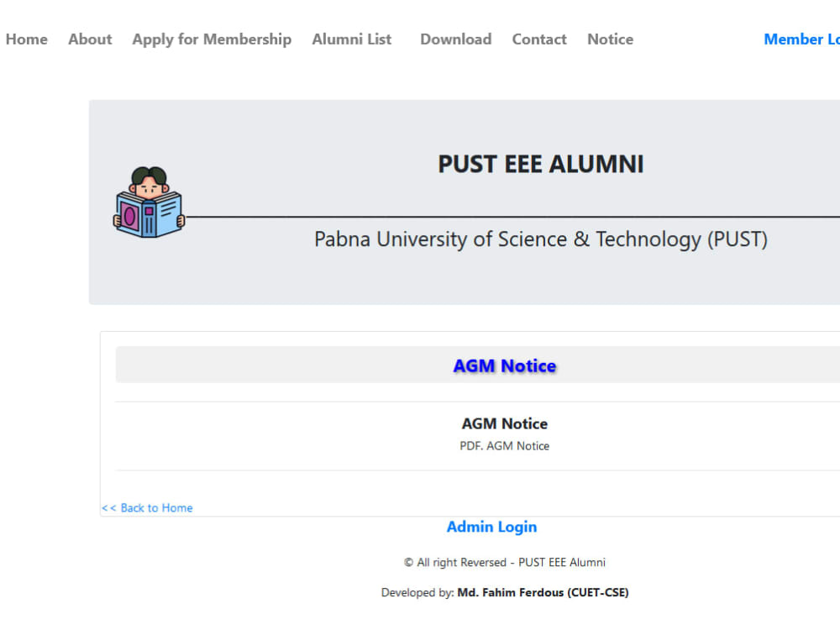This screenshot has width=840, height=630.
Task: Click the Pabna University of Science & Technology subtitle
Action: (541, 239)
